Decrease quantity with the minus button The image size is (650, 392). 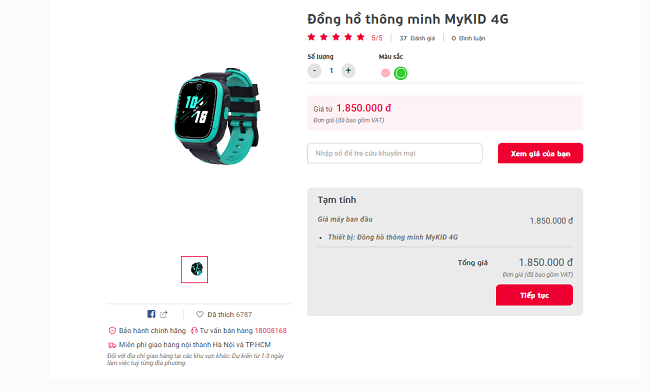pos(314,71)
